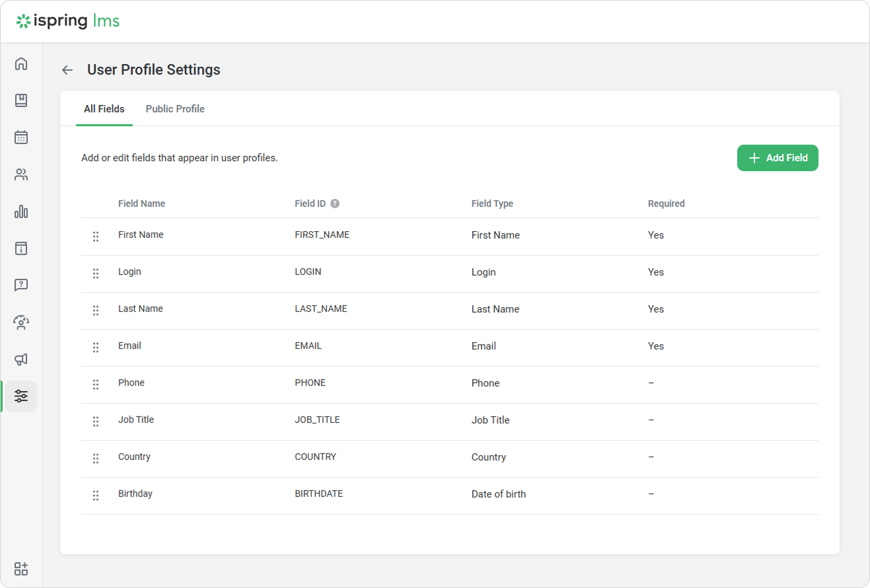870x588 pixels.
Task: Grab the drag handle for First Name row
Action: coord(96,236)
